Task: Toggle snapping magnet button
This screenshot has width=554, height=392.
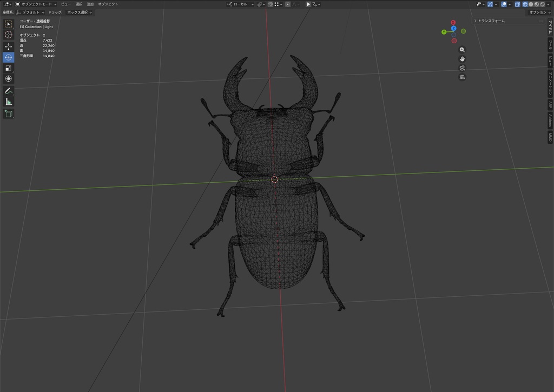Action: [271, 4]
